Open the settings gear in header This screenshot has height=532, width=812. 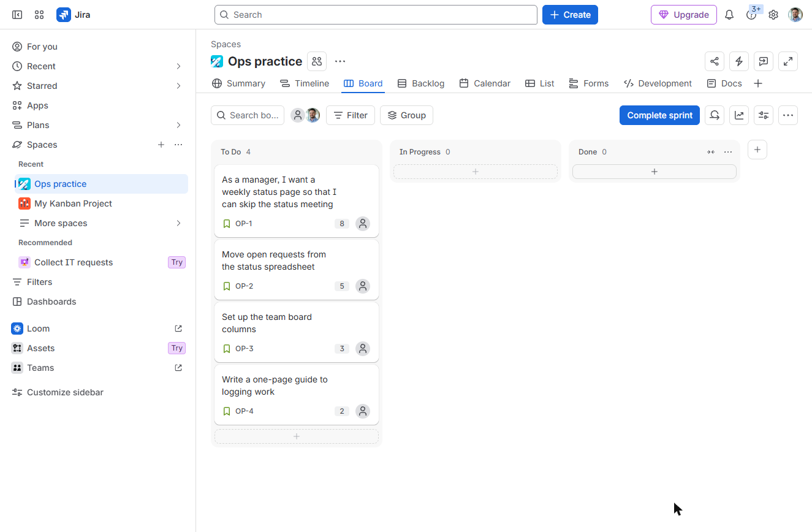pos(773,15)
